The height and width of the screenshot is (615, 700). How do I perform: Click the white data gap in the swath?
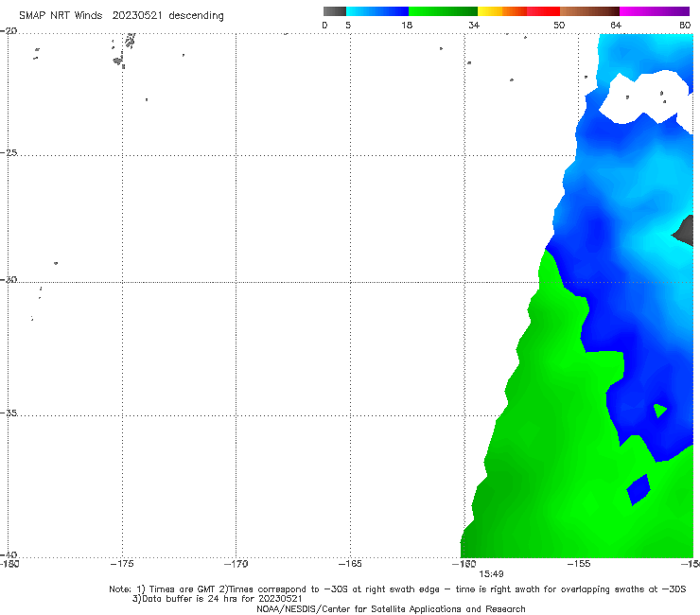tap(645, 98)
